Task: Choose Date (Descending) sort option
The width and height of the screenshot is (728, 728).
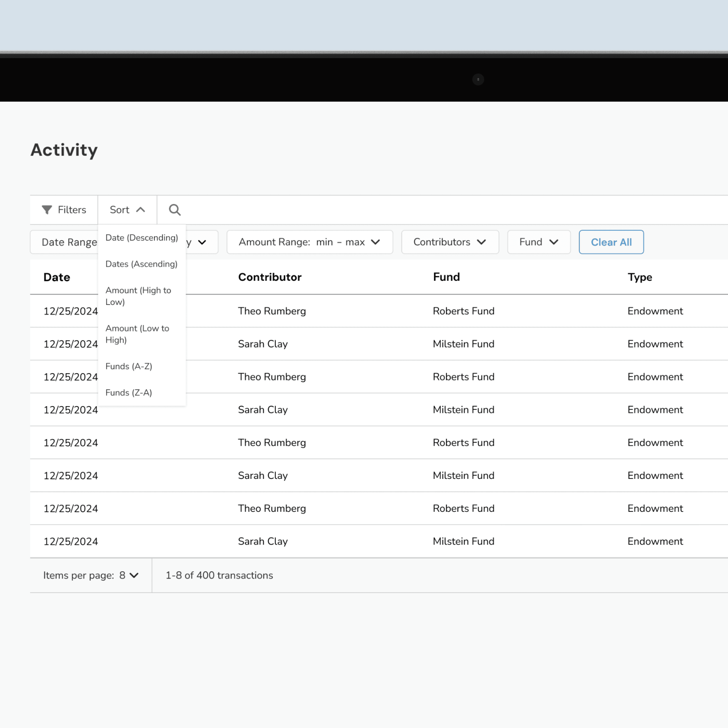Action: 142,238
